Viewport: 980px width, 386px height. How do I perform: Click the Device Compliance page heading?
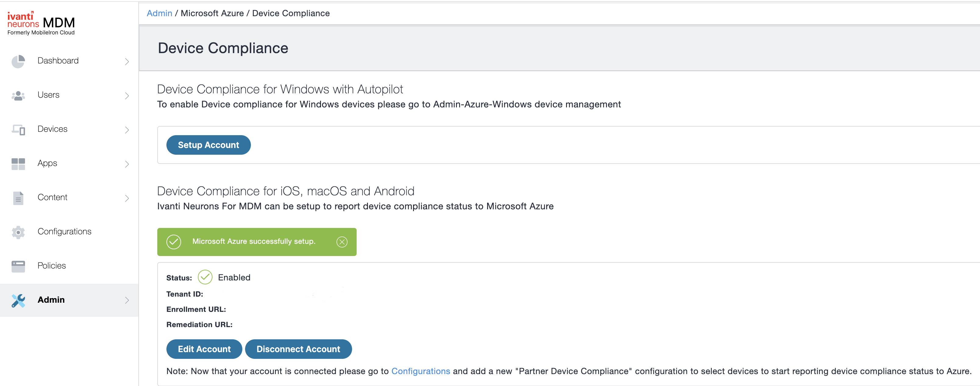tap(223, 48)
